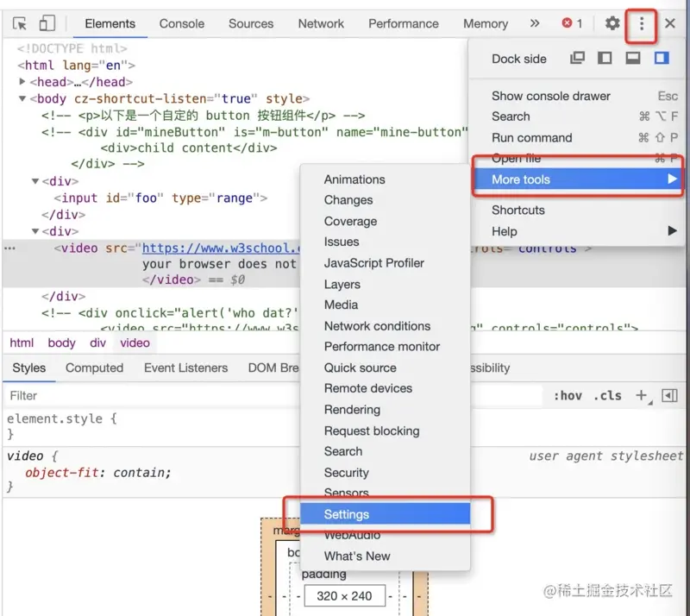
Task: Switch to the Sources tab
Action: coord(251,23)
